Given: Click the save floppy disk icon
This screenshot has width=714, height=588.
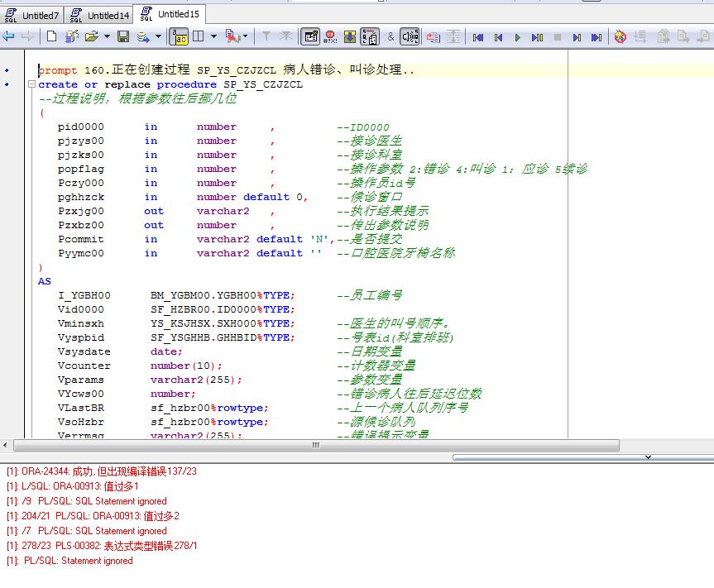Looking at the screenshot, I should point(123,36).
